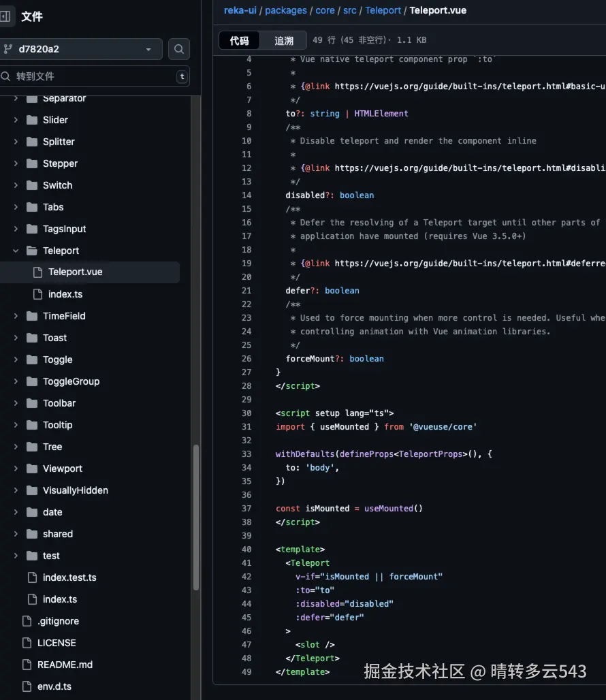
Task: Open the d7820a2 branch selector dropdown
Action: coord(81,49)
